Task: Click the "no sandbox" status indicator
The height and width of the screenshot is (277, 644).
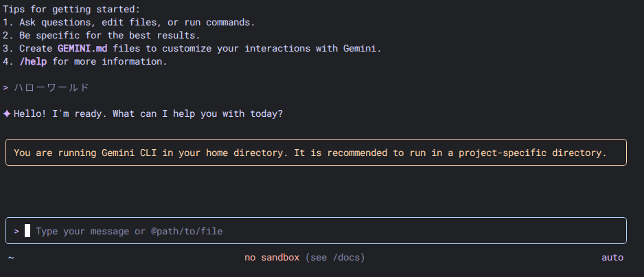Action: click(272, 257)
